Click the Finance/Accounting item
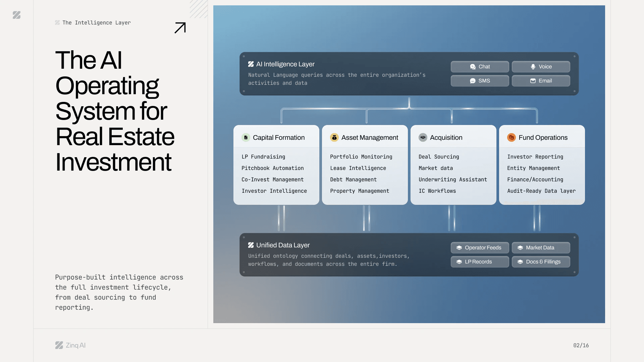The height and width of the screenshot is (362, 644). pyautogui.click(x=535, y=180)
